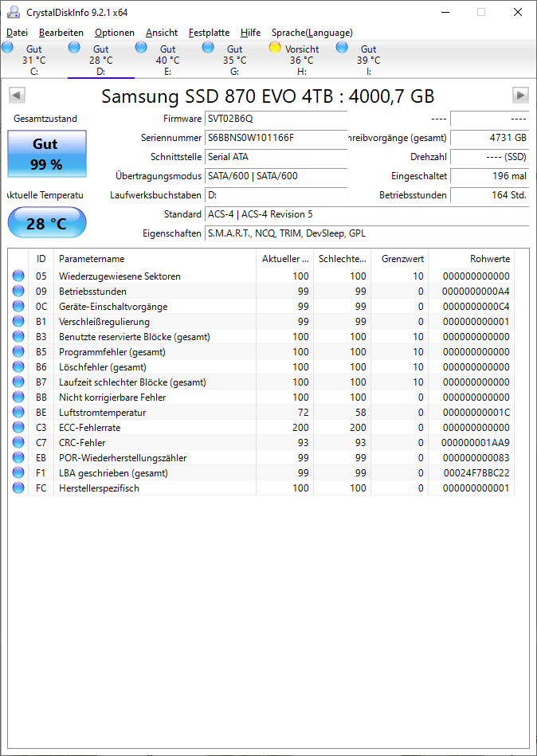Click the ID column header

coord(41,259)
